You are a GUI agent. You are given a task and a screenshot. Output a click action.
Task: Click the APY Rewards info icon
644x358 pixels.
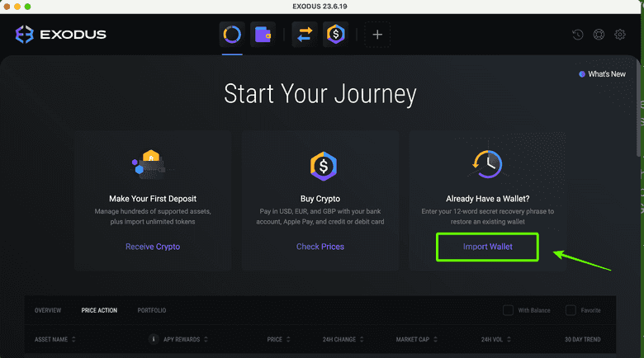(x=153, y=339)
